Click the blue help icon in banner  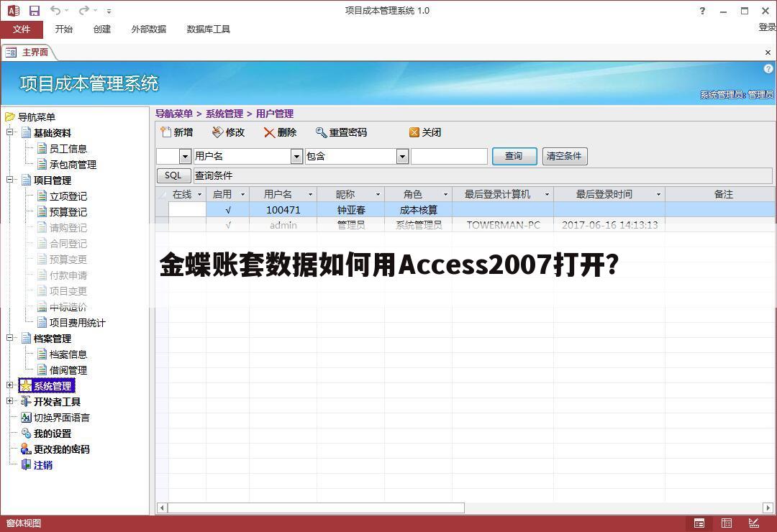tap(768, 69)
